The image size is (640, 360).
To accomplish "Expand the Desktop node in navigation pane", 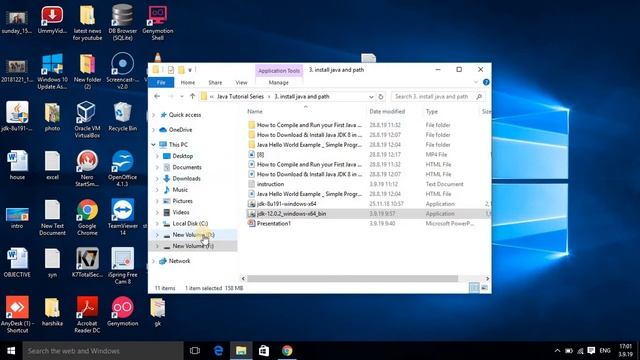I will pyautogui.click(x=157, y=156).
